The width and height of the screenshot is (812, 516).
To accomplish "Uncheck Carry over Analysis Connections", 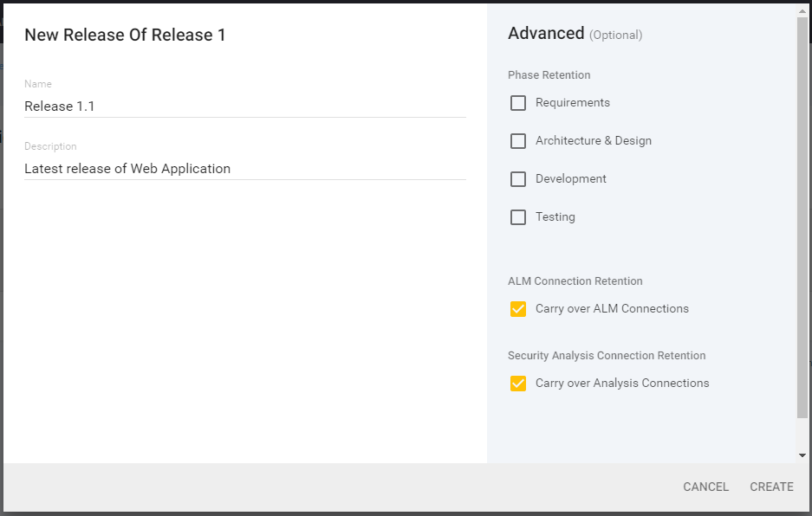I will pyautogui.click(x=518, y=383).
